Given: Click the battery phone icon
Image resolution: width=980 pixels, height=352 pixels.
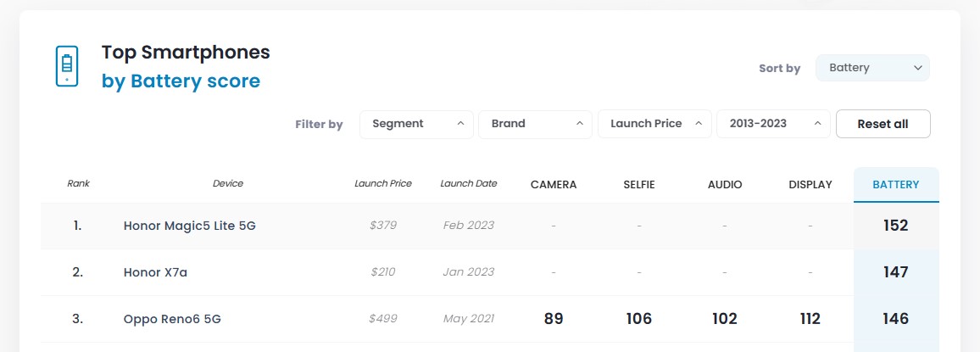Looking at the screenshot, I should 67,67.
